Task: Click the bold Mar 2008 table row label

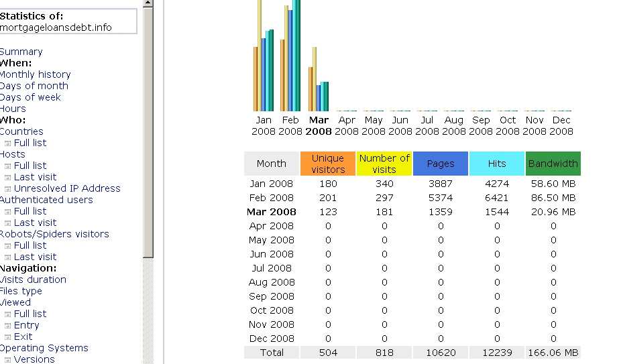Action: (271, 212)
